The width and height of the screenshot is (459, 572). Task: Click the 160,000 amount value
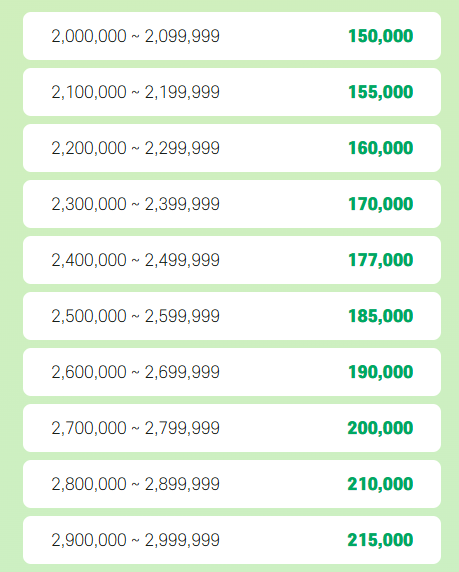point(381,148)
